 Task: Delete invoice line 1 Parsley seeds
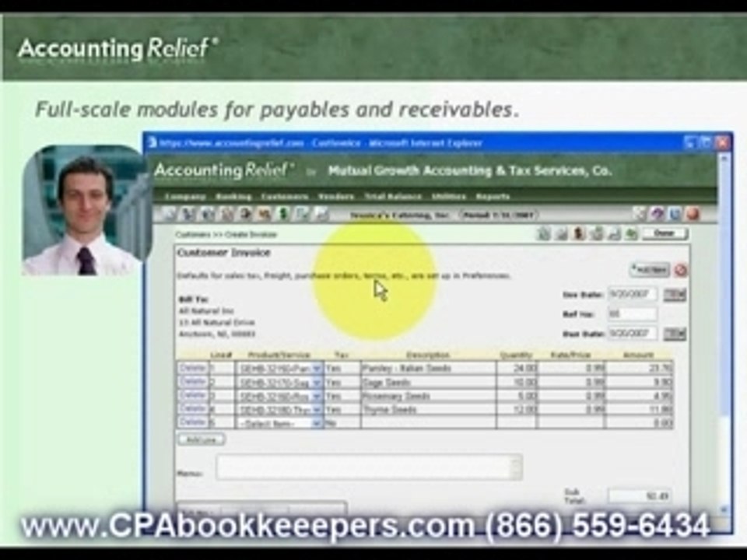[x=193, y=368]
